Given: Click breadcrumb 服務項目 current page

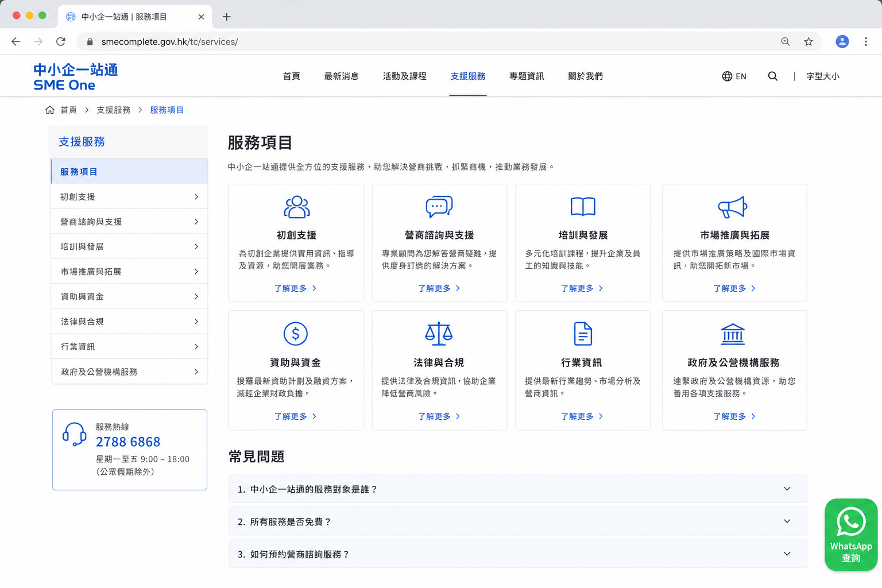Looking at the screenshot, I should point(167,110).
